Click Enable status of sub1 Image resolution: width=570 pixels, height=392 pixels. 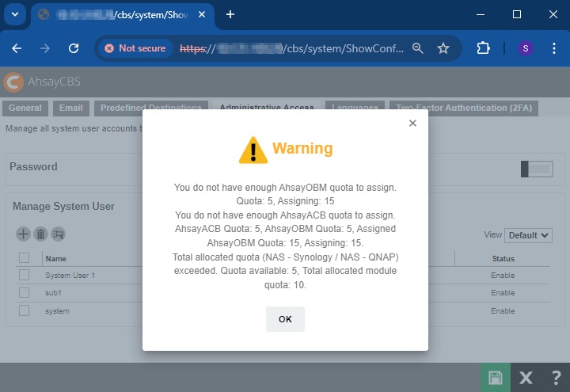[503, 293]
